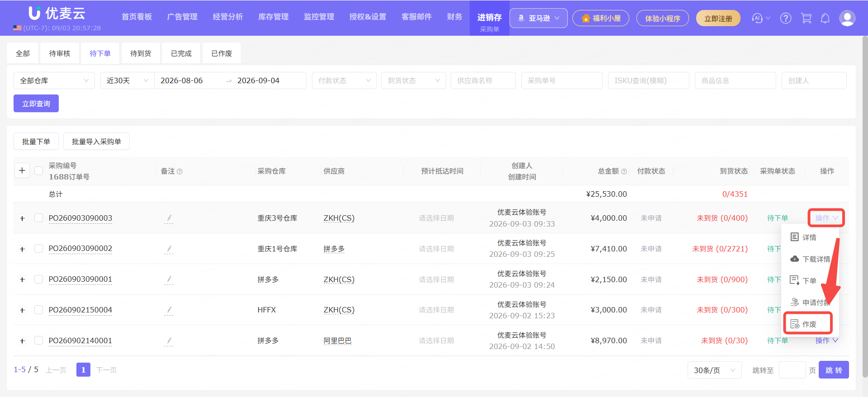This screenshot has width=868, height=397.
Task: Open the 到货状态 dropdown
Action: click(414, 80)
